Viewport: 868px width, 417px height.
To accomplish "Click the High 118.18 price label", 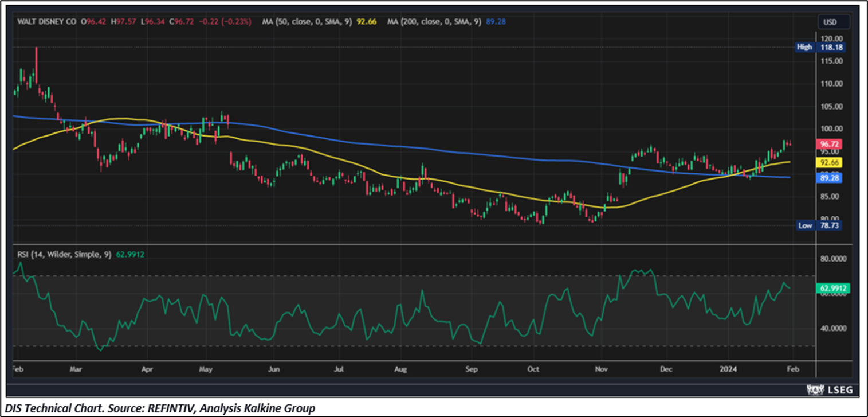I will 822,47.
